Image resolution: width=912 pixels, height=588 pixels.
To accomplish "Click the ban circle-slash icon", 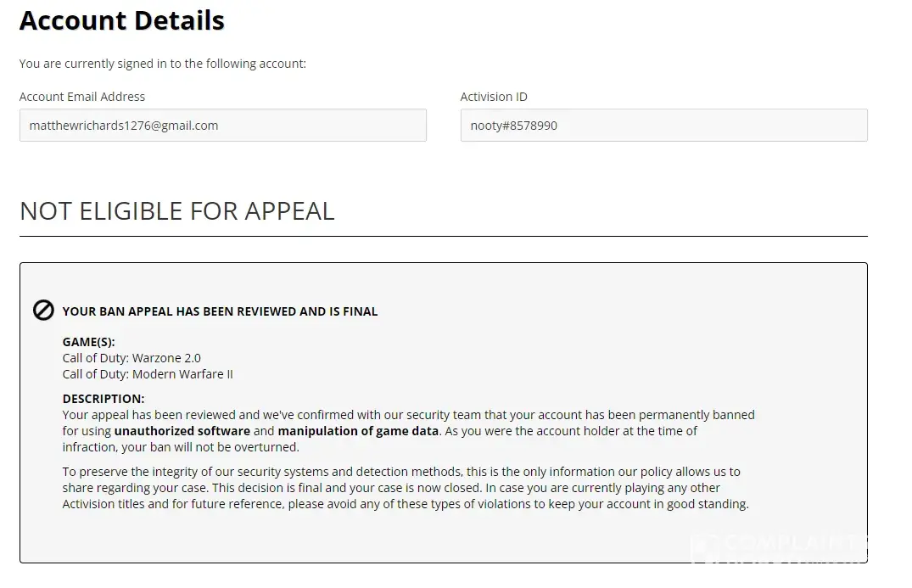I will (x=43, y=311).
